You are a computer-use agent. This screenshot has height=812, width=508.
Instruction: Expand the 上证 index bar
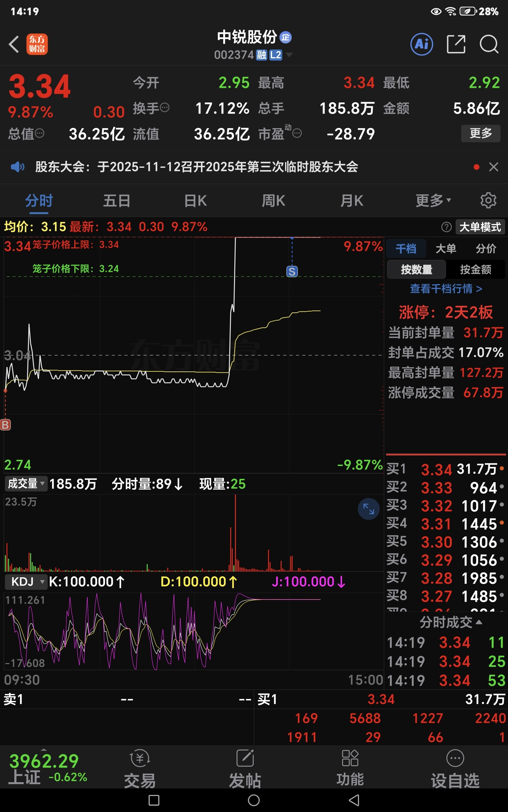click(44, 750)
